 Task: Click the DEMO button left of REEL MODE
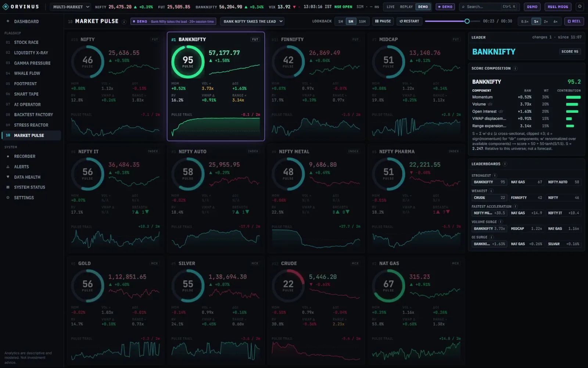(x=532, y=7)
